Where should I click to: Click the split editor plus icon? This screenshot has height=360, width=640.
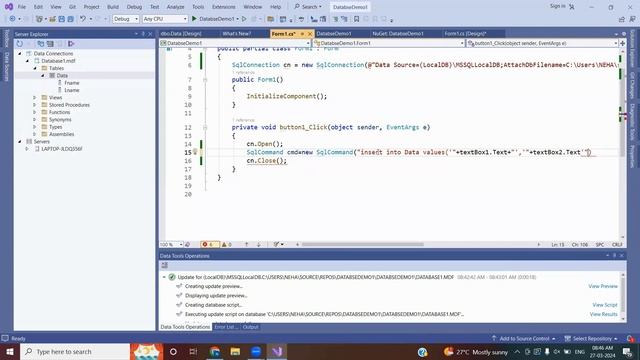pyautogui.click(x=622, y=43)
